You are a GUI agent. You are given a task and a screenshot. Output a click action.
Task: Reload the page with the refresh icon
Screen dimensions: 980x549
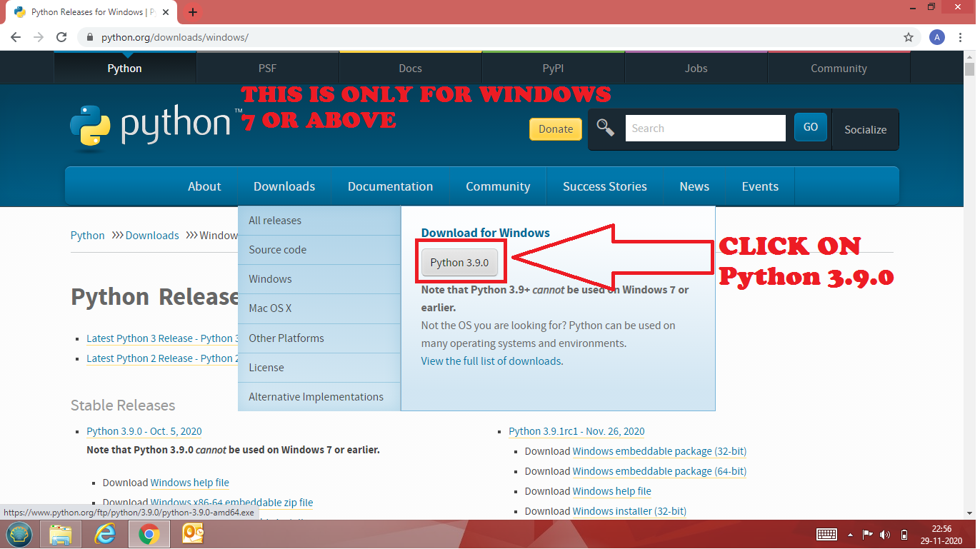61,37
